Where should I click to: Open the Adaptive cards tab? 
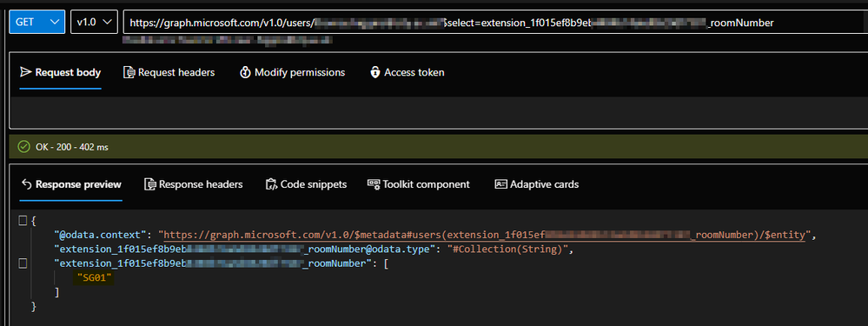[536, 184]
